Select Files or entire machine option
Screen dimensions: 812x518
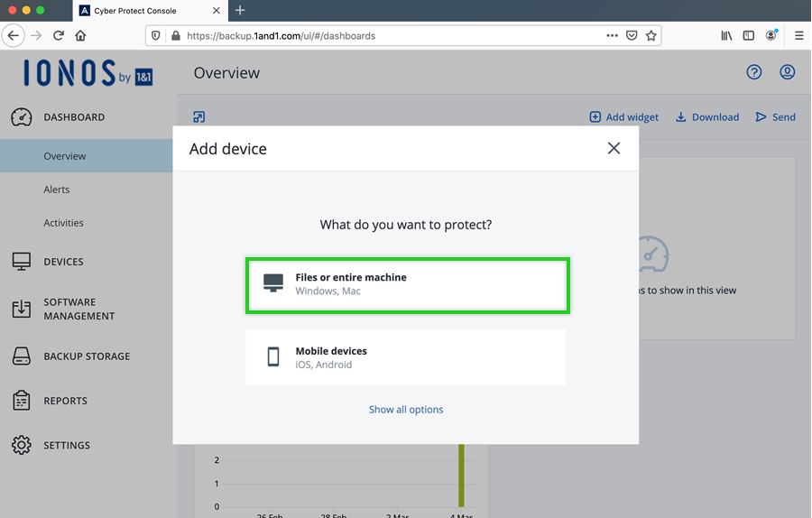[406, 284]
